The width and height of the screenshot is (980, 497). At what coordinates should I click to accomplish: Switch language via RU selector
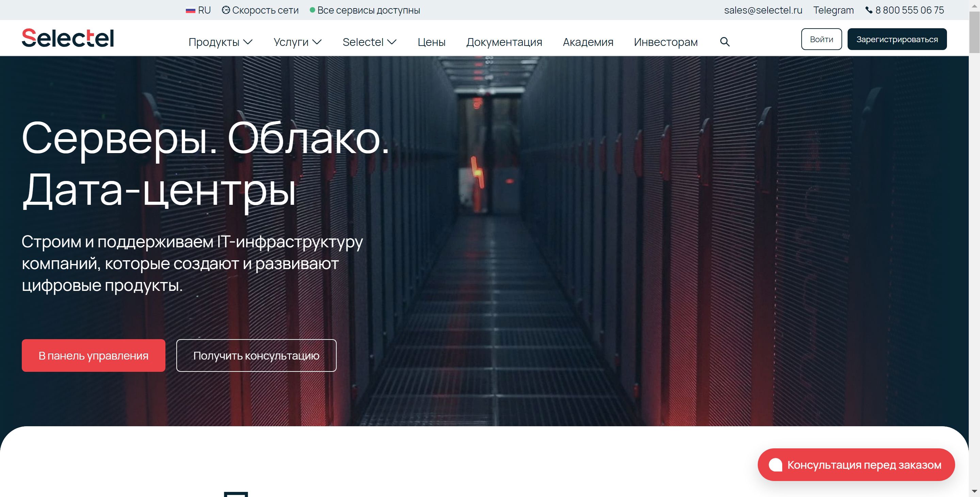[198, 10]
